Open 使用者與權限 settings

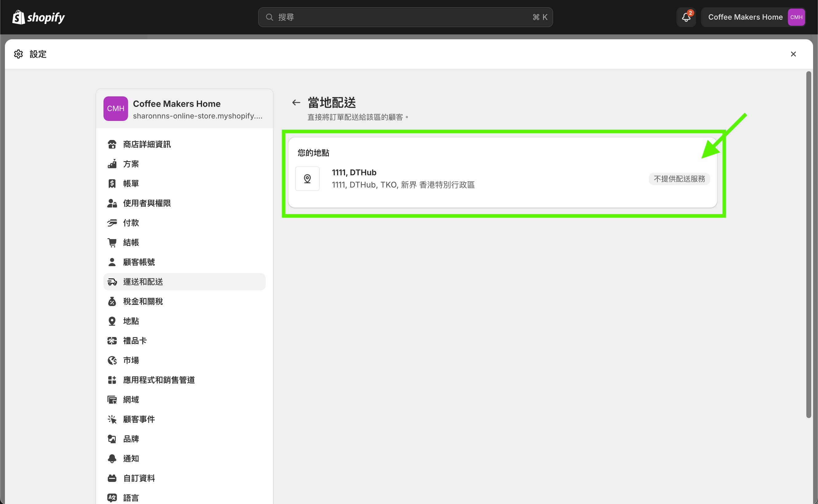point(185,203)
